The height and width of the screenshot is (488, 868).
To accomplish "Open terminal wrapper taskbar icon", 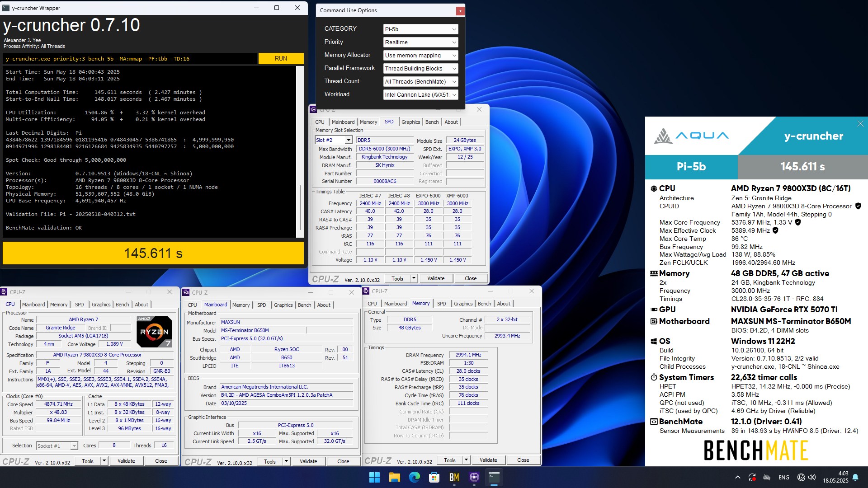I will tap(494, 477).
